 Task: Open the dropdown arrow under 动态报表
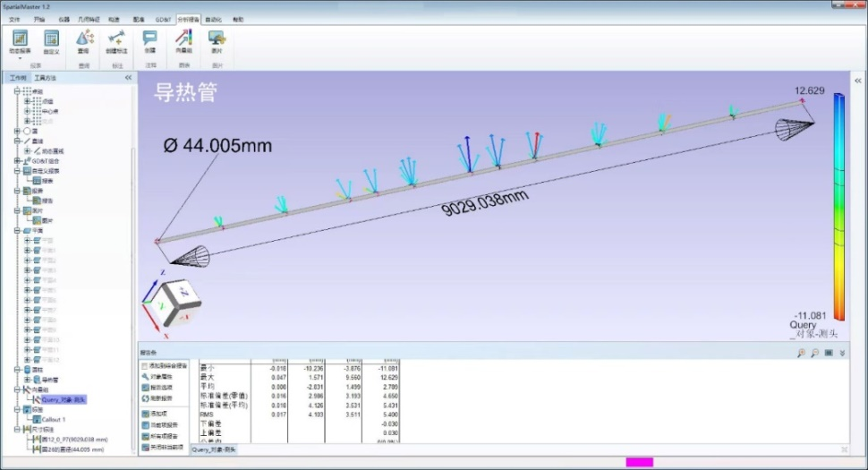tap(20, 58)
